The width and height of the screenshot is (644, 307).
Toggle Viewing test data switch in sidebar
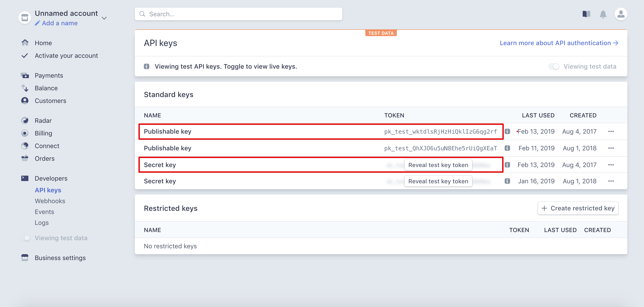(25, 238)
